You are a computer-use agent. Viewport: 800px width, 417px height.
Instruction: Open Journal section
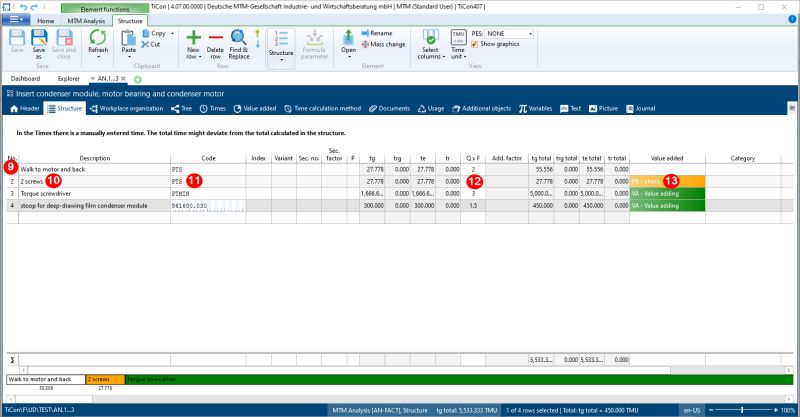click(641, 109)
